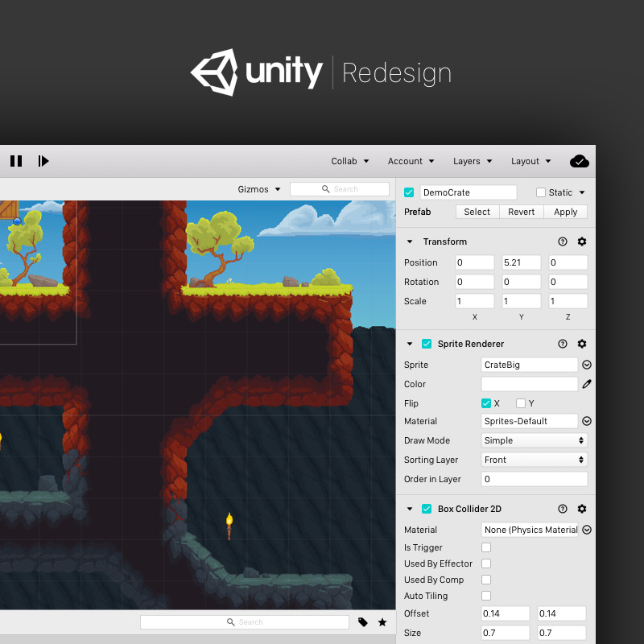Open the Layout menu

coord(530,161)
